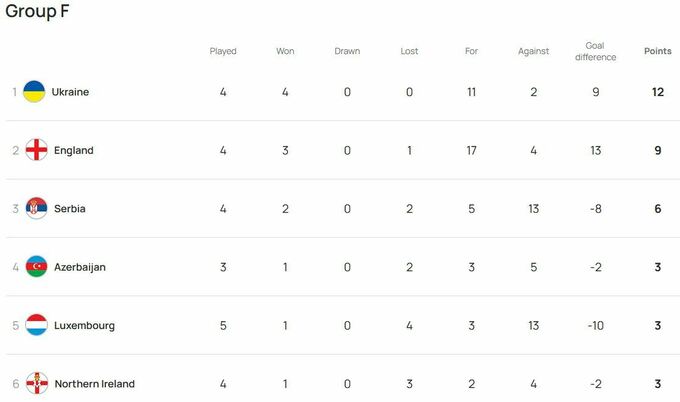Click the Points column header
Screen dimensions: 680x402
pos(657,51)
